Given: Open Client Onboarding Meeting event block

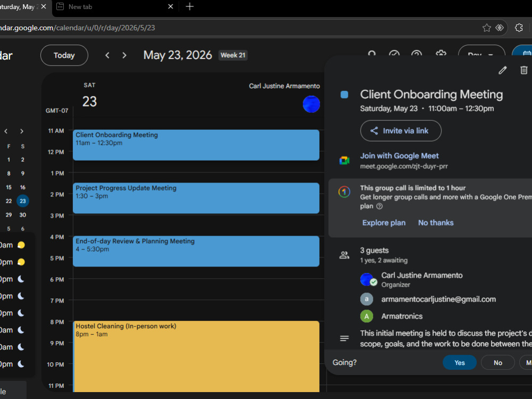Looking at the screenshot, I should tap(196, 145).
